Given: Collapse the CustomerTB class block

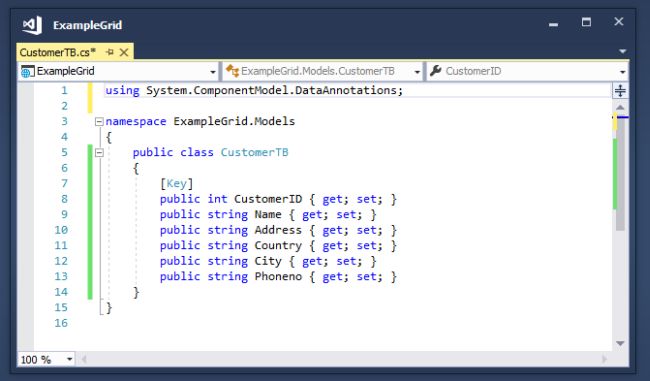Looking at the screenshot, I should (x=99, y=153).
